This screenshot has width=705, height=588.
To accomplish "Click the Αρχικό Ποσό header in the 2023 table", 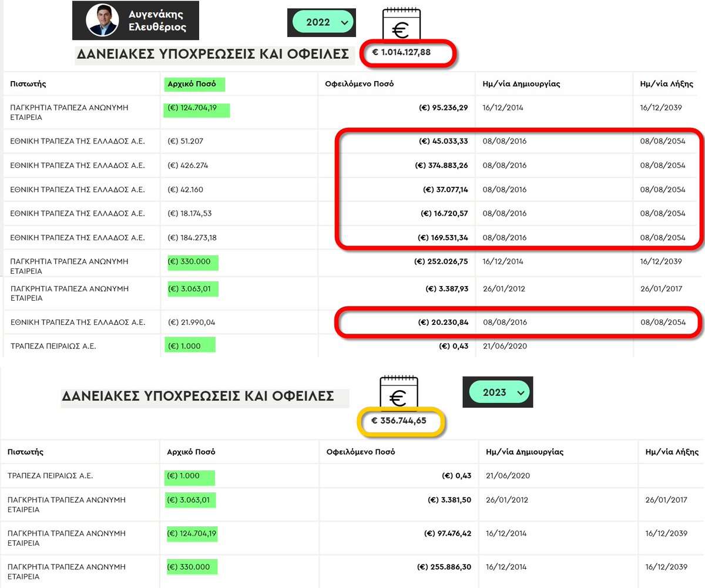I will [192, 452].
